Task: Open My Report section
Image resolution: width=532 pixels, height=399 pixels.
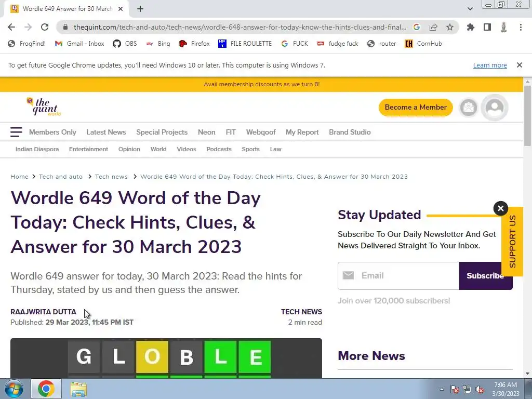Action: coord(302,132)
